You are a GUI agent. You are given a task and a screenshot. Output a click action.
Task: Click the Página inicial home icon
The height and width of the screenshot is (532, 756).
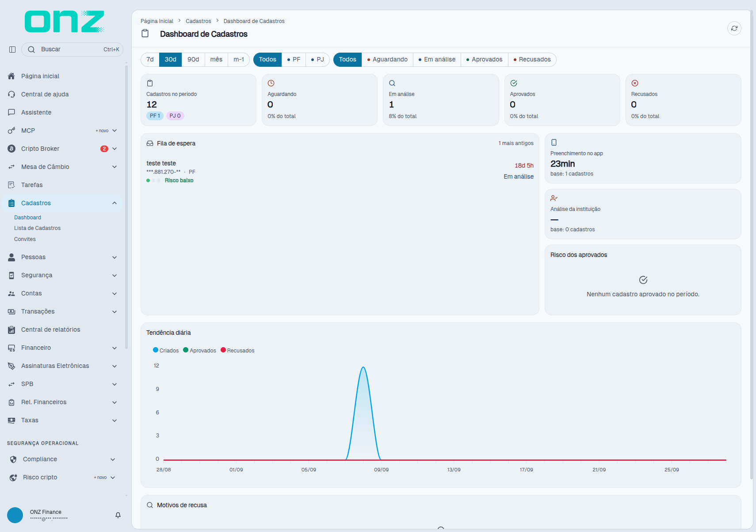[11, 76]
